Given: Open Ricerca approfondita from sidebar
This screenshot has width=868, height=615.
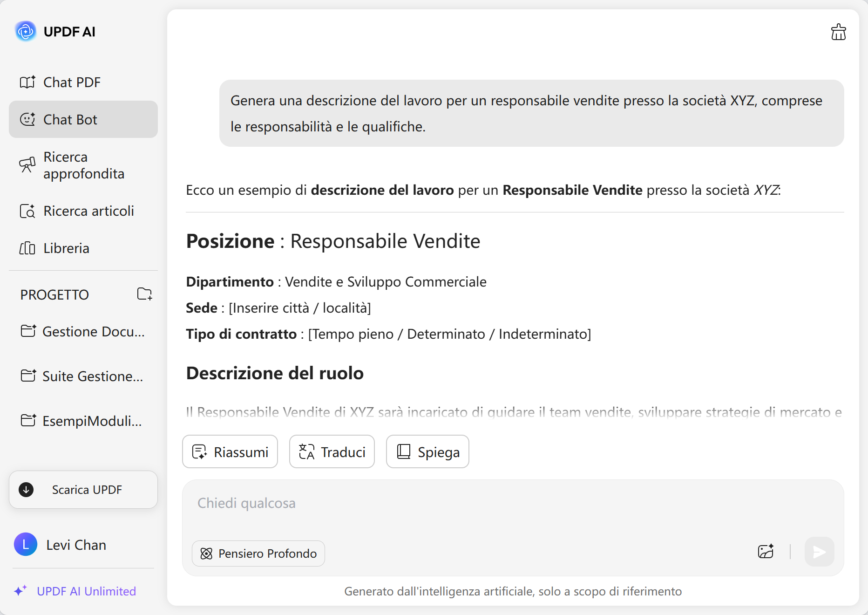Looking at the screenshot, I should click(83, 165).
